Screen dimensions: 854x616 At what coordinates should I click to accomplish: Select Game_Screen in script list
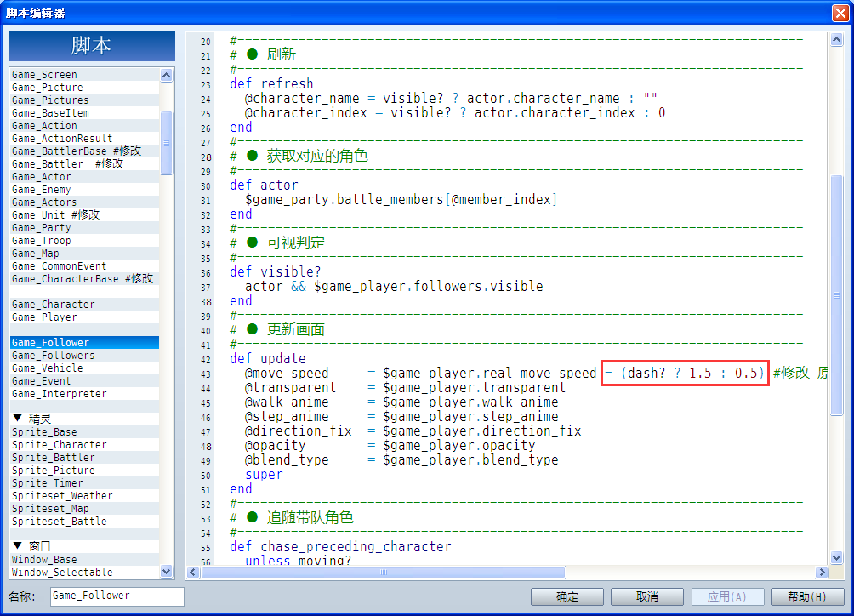pyautogui.click(x=84, y=75)
